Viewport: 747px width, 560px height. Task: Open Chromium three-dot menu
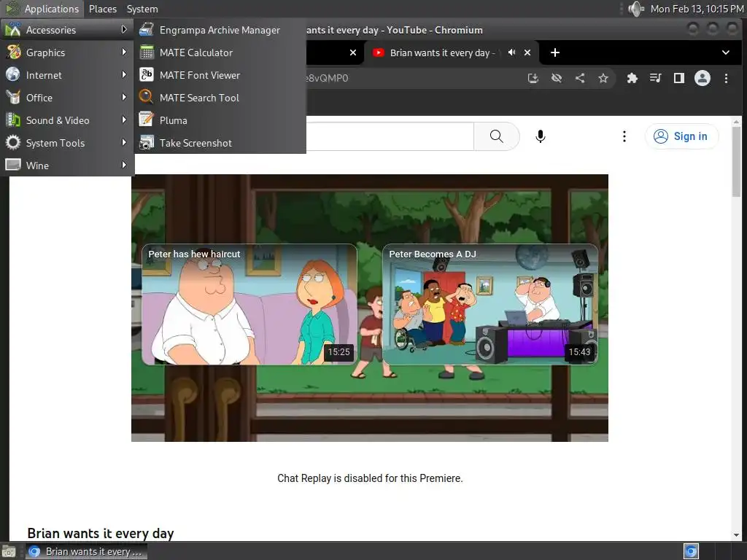coord(726,78)
